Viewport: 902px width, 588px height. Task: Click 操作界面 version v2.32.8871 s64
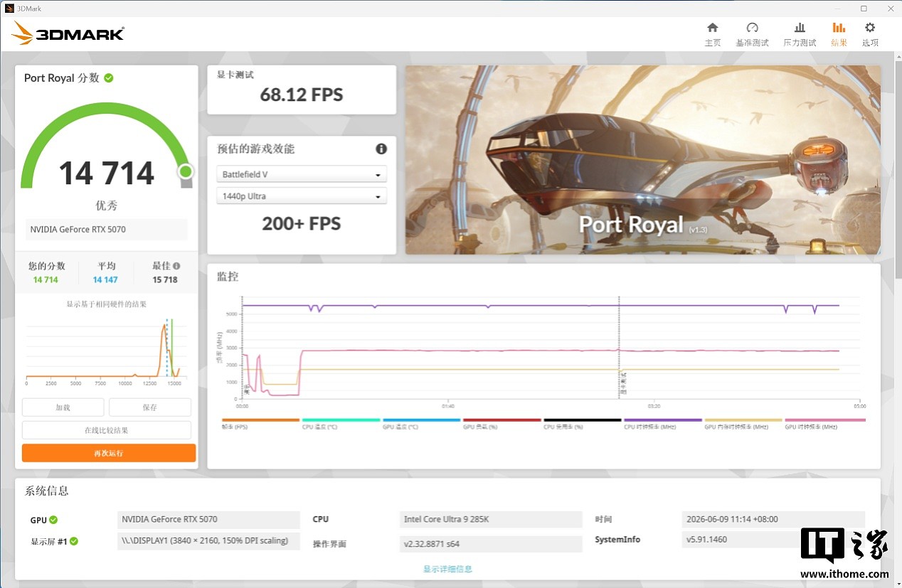point(491,545)
